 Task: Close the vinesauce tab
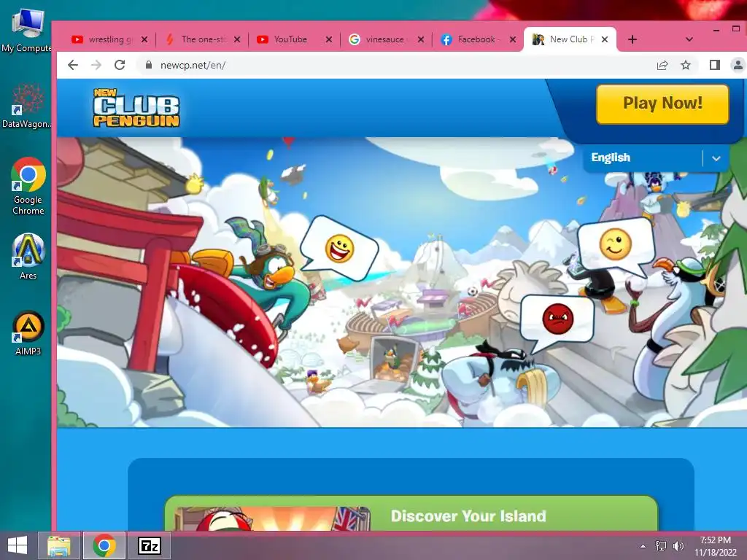[421, 39]
